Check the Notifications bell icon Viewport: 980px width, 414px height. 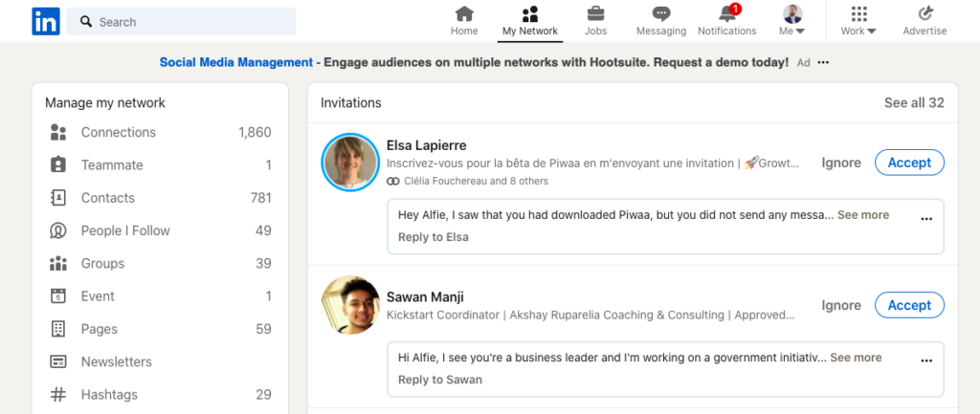(726, 13)
